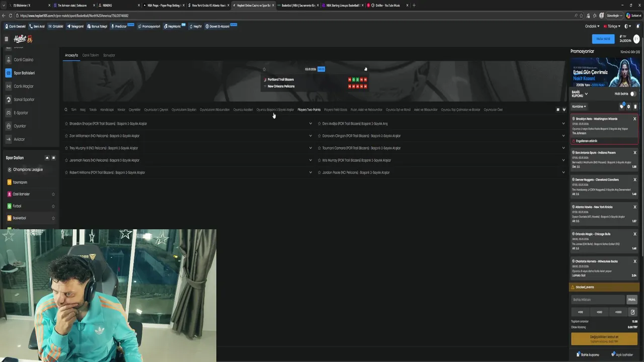Screen dimensions: 644x362
Task: Open Canlı Casino in sidebar
Action: (x=24, y=60)
